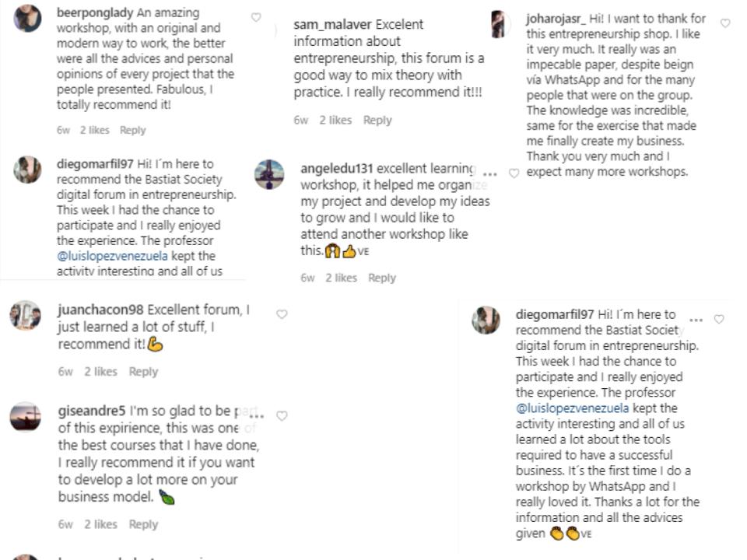Click joharojasr_ profile avatar

point(499,24)
